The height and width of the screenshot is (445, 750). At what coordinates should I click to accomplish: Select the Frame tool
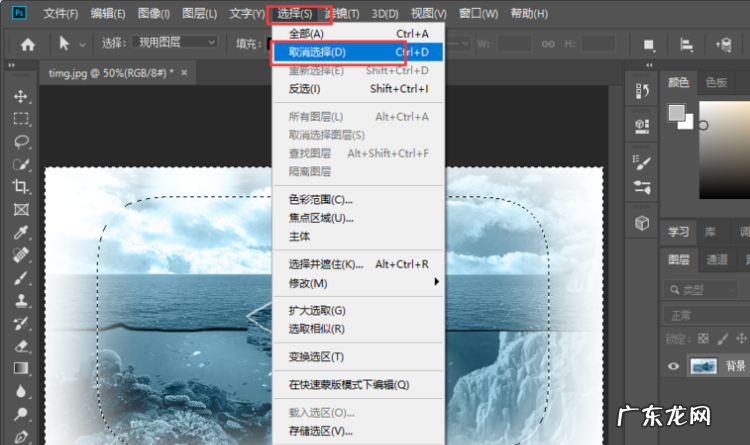[x=21, y=210]
